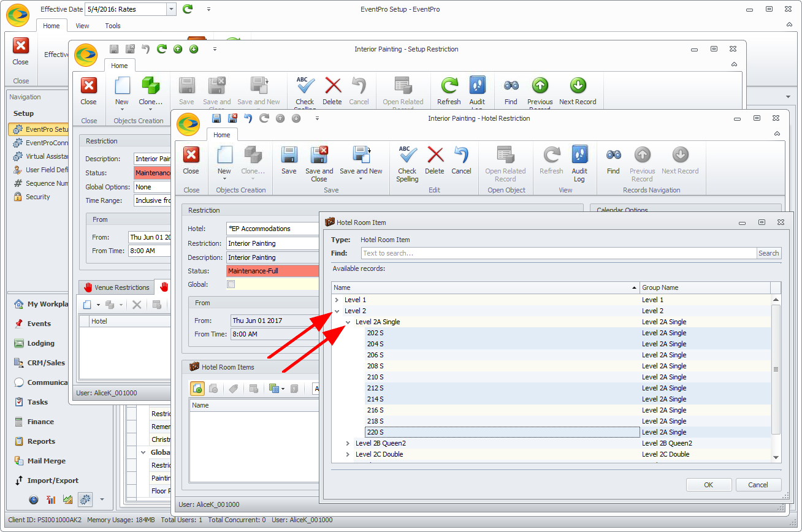Click the Search button
The height and width of the screenshot is (532, 802).
coord(768,253)
